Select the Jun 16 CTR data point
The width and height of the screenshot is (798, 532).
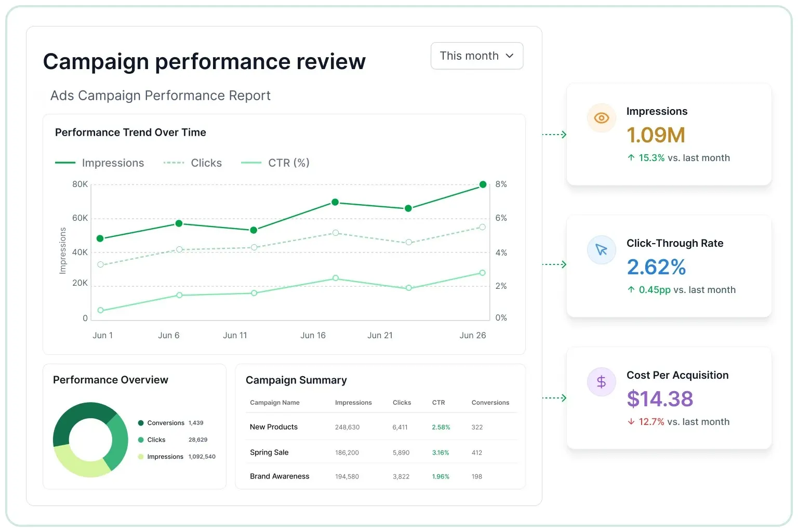click(x=336, y=278)
